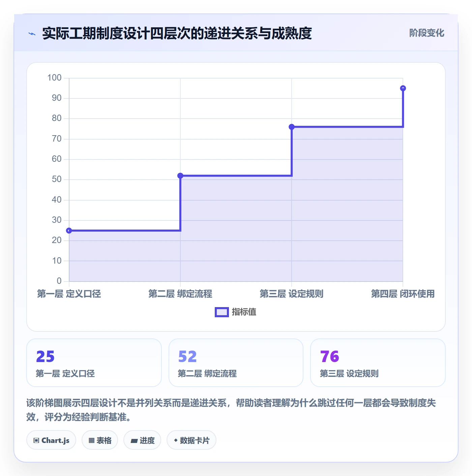472x476 pixels.
Task: Click the Chart.js tag icon
Action: [x=36, y=440]
